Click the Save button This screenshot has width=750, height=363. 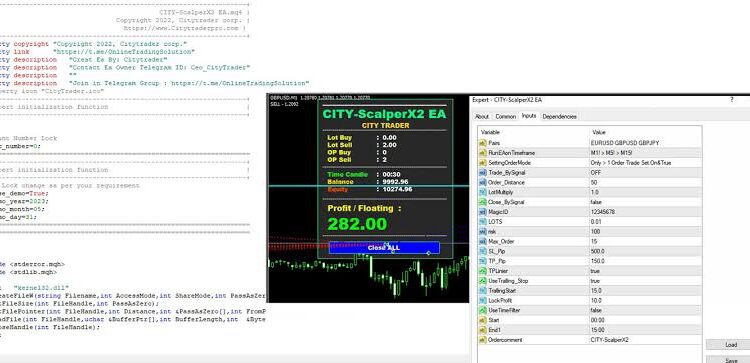click(x=731, y=360)
